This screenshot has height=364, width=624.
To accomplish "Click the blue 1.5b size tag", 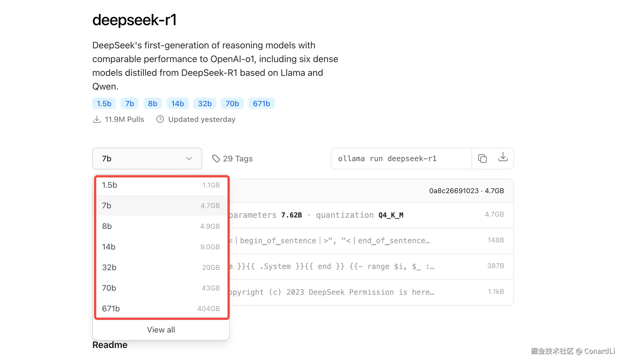I will pyautogui.click(x=104, y=104).
